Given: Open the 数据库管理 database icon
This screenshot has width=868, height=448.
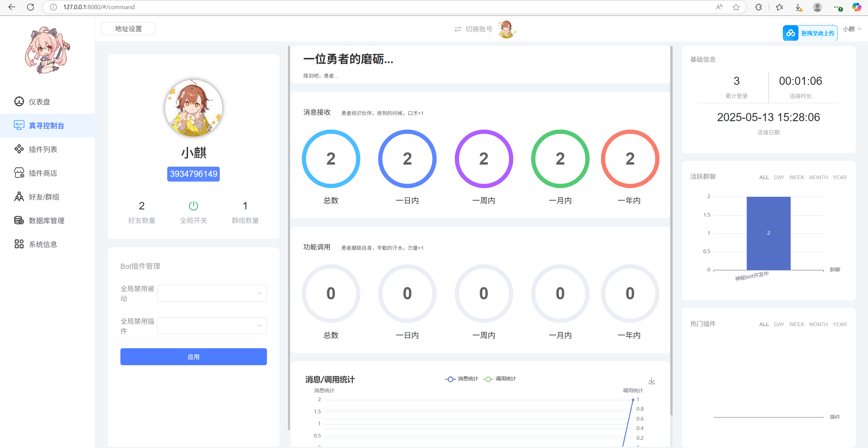Looking at the screenshot, I should 19,220.
